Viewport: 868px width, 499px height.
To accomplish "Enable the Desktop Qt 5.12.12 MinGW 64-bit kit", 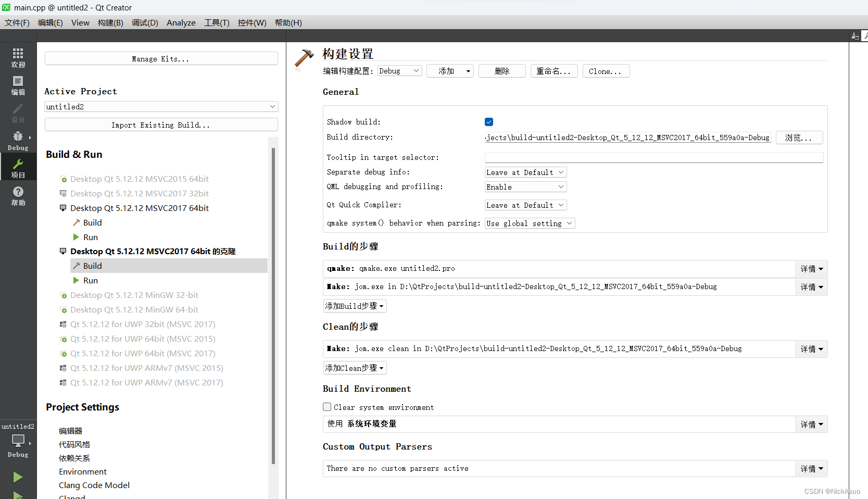I will coord(64,310).
